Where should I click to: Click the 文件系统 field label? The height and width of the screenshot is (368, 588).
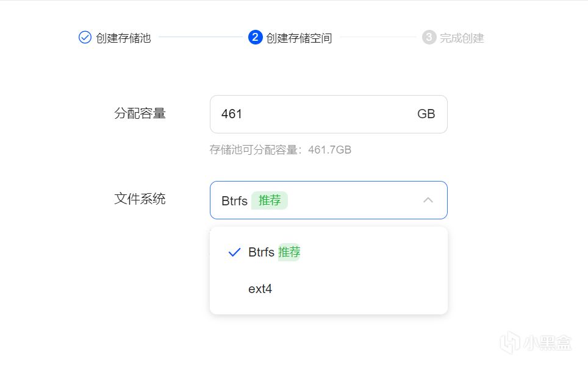pos(140,199)
